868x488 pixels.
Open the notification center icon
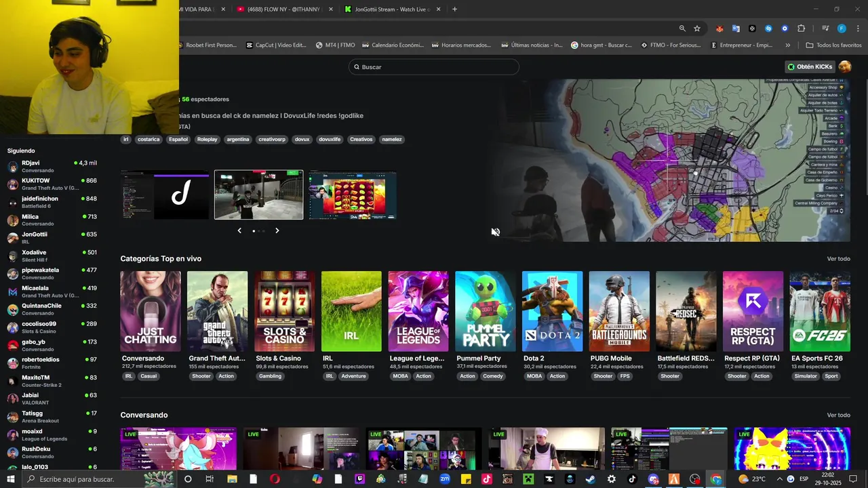(x=853, y=479)
